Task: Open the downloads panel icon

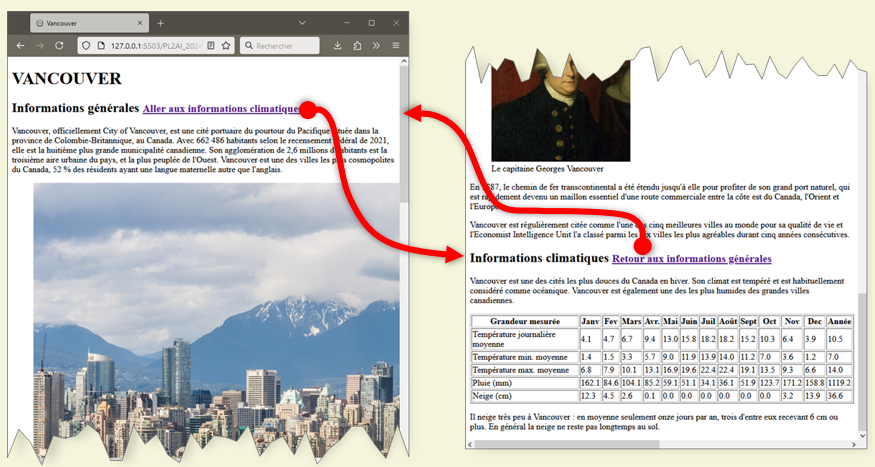Action: [337, 46]
